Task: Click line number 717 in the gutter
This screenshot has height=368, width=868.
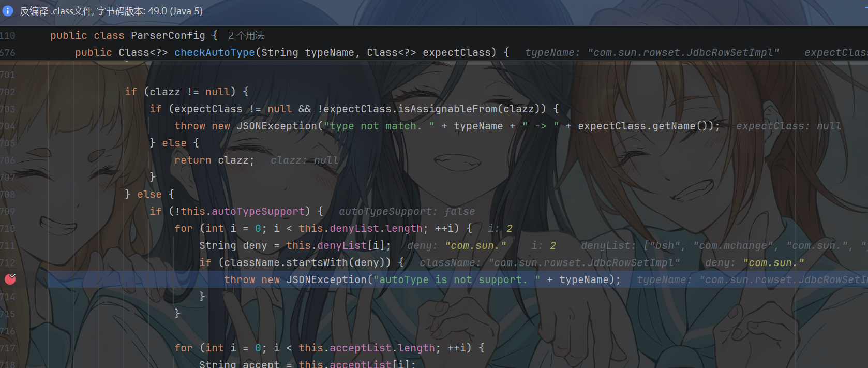Action: click(x=8, y=348)
